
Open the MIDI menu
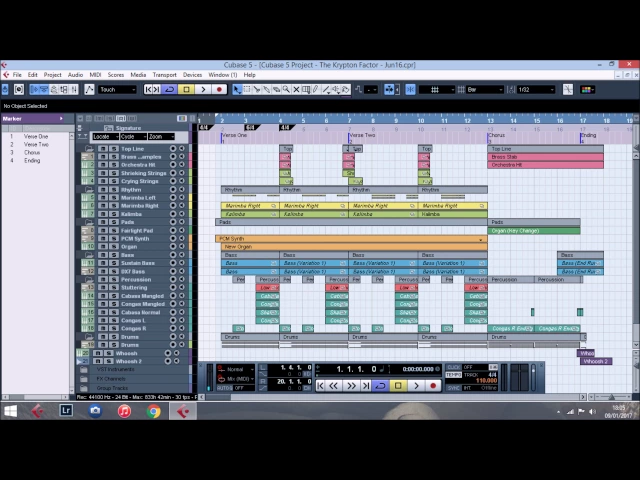tap(95, 75)
